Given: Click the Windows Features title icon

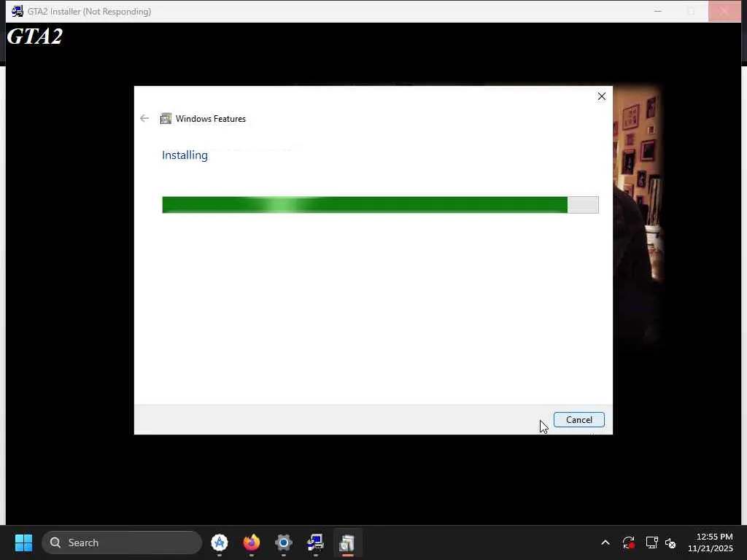Looking at the screenshot, I should [x=166, y=118].
